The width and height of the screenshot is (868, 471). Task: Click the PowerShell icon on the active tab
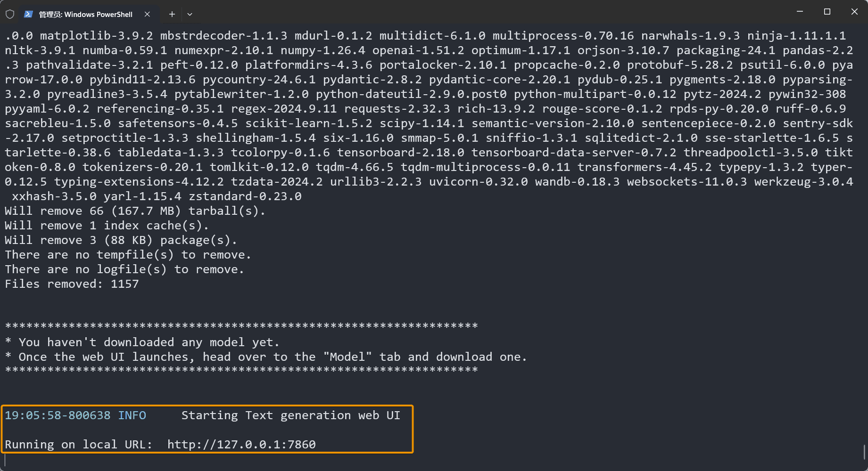[29, 14]
